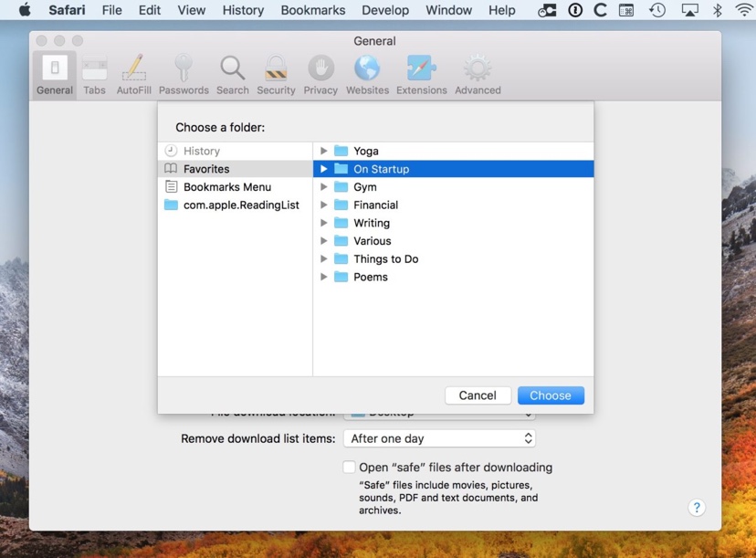756x558 pixels.
Task: Click the Cancel button
Action: click(478, 395)
